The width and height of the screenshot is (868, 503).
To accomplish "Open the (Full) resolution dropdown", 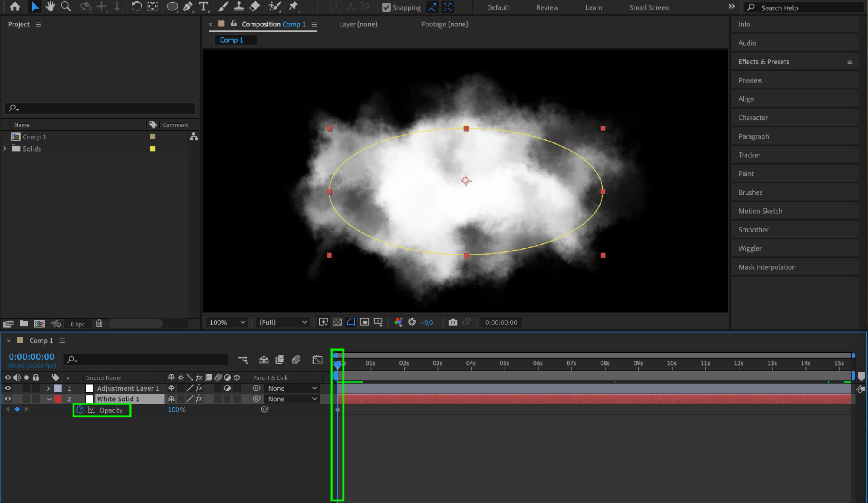I will point(283,322).
